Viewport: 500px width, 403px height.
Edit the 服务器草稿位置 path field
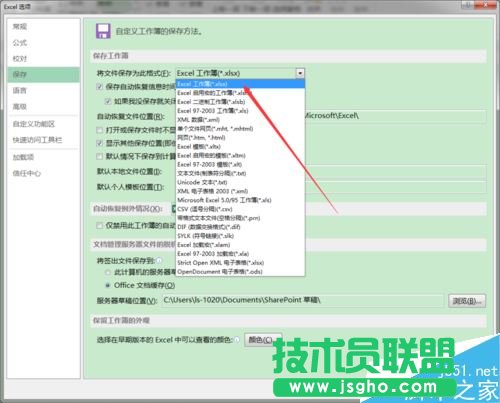pos(303,300)
